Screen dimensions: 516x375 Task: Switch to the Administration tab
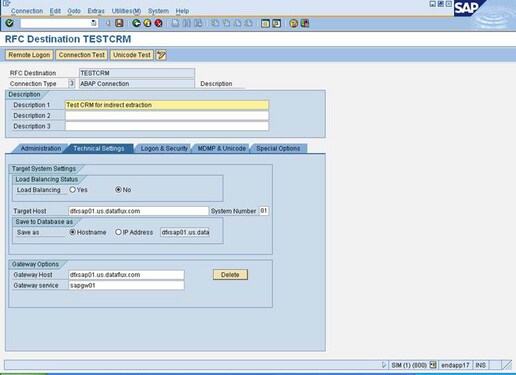coord(41,148)
